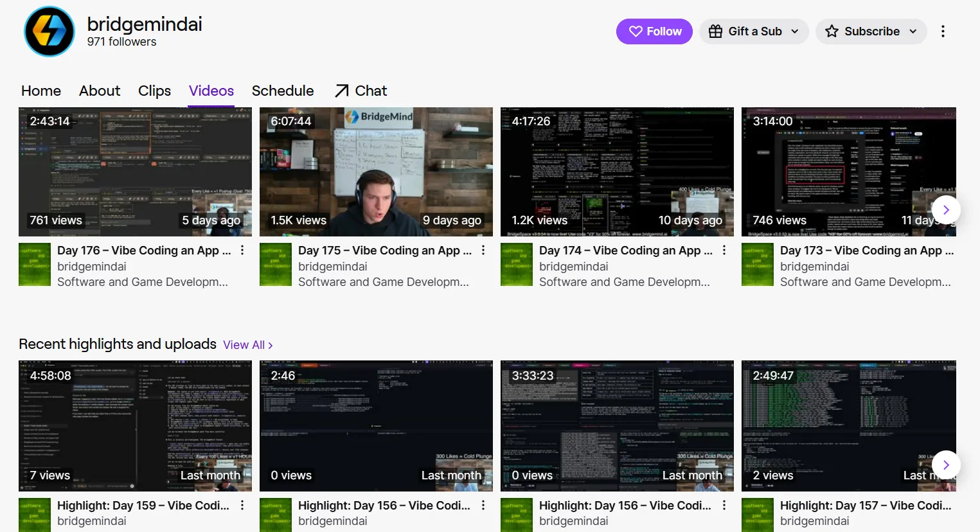Open options menu for Day 175 video
The height and width of the screenshot is (532, 980).
pyautogui.click(x=483, y=251)
